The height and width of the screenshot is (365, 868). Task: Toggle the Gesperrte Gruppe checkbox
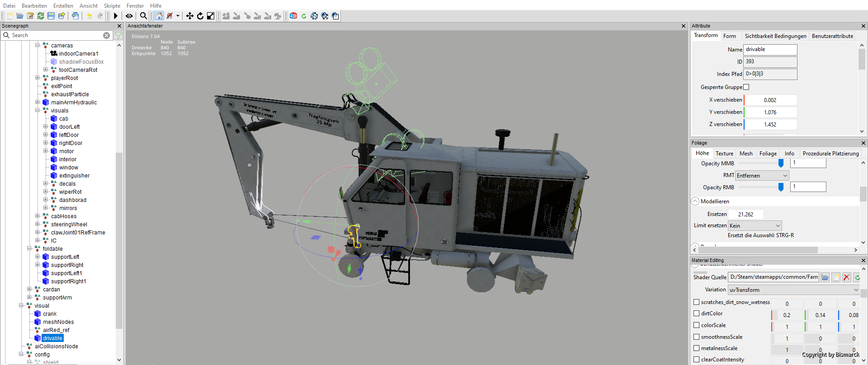(746, 87)
